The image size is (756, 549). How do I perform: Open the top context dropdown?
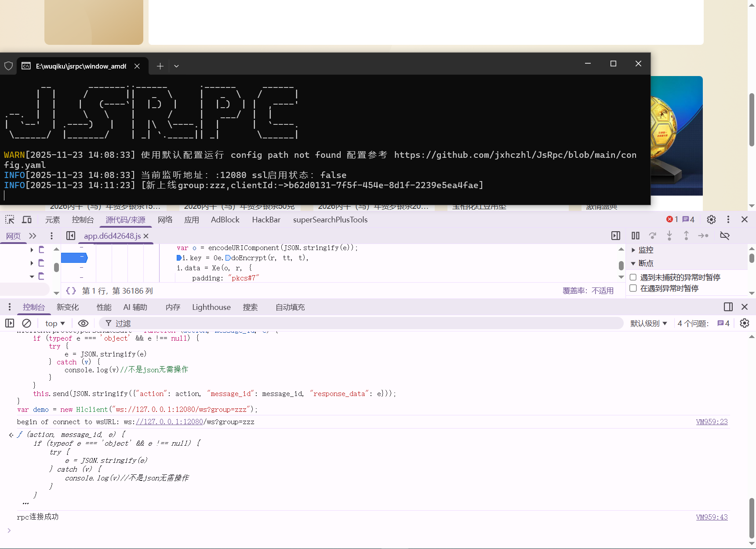(x=55, y=324)
